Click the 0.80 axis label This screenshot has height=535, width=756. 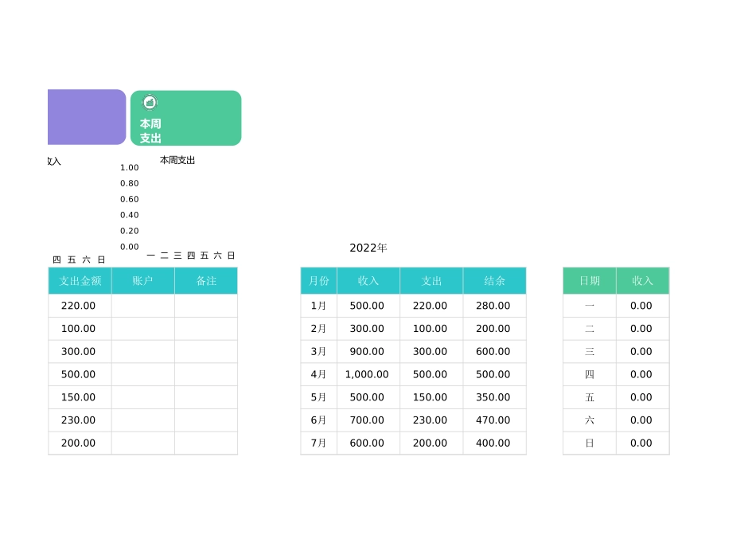pos(129,183)
